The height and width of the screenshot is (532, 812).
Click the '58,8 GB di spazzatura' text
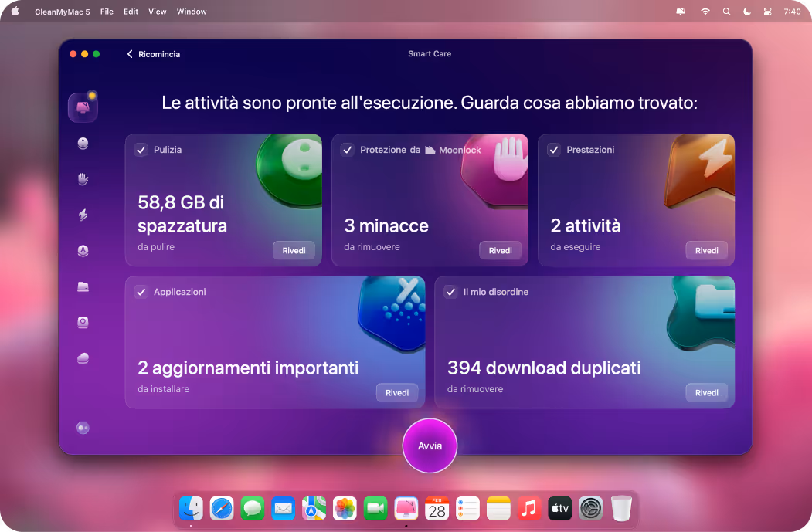[182, 214]
